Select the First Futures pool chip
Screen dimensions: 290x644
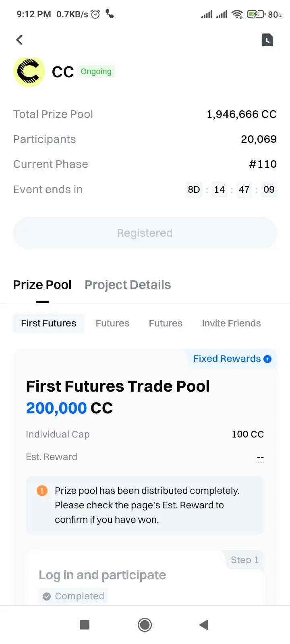coord(49,323)
